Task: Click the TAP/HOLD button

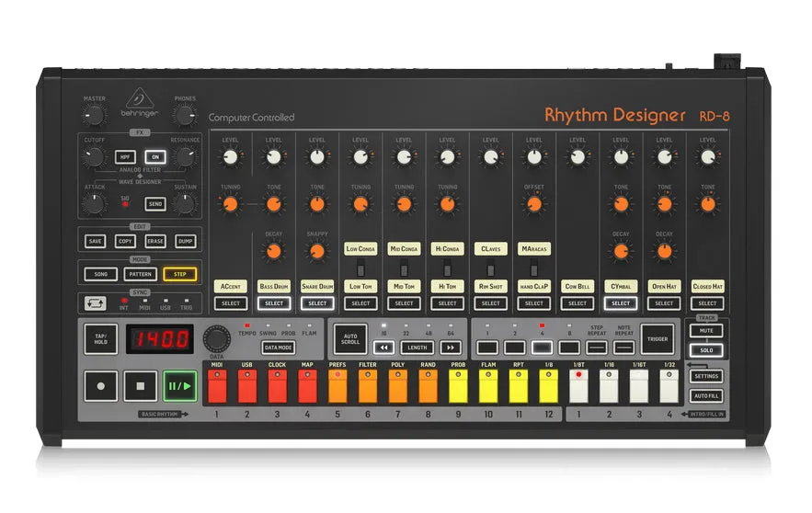Action: 101,339
